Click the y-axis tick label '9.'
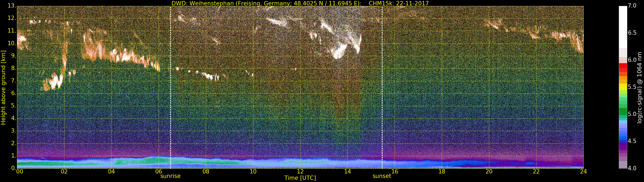Image resolution: width=644 pixels, height=182 pixels. (14, 56)
